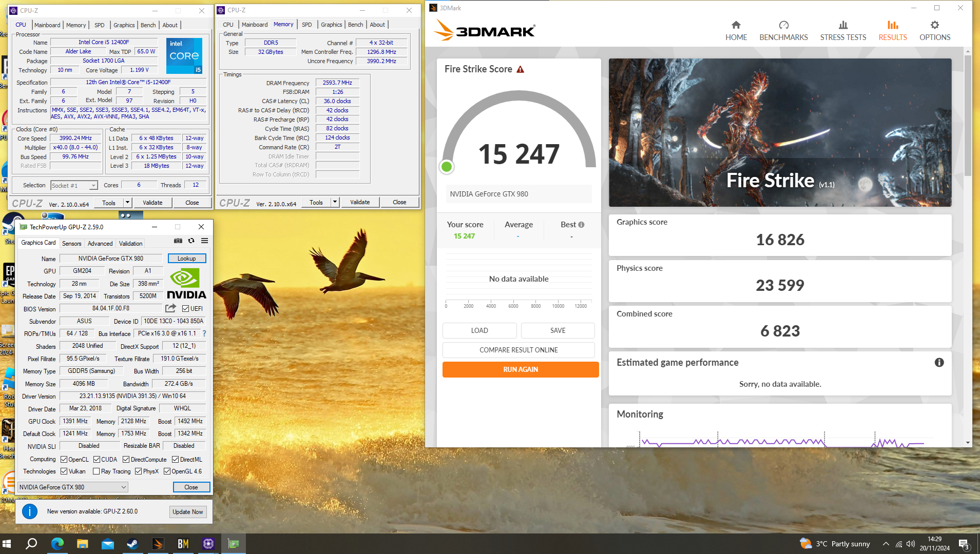
Task: Toggle the DirectML checkbox
Action: pyautogui.click(x=175, y=460)
